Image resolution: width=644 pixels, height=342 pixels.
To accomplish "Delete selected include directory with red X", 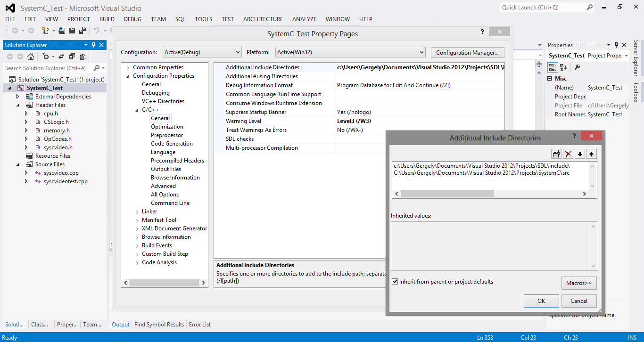I will coord(568,154).
